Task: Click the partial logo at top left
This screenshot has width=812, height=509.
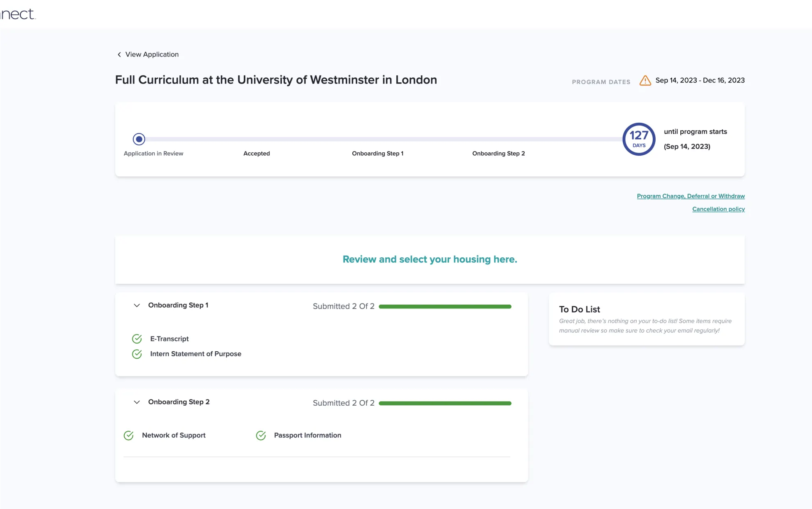Action: (18, 14)
